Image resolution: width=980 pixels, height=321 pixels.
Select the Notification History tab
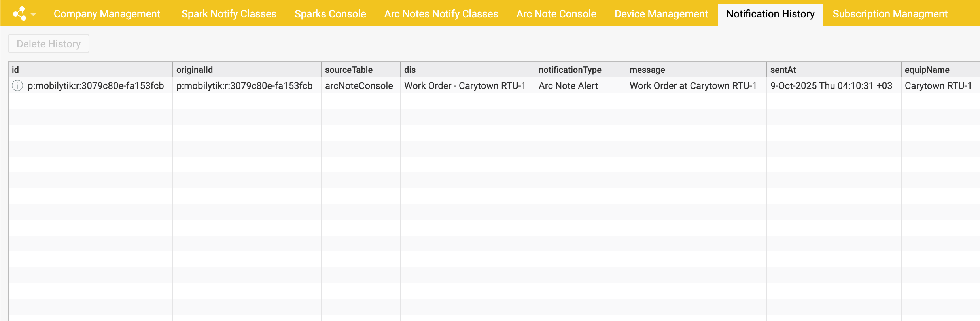(x=770, y=14)
